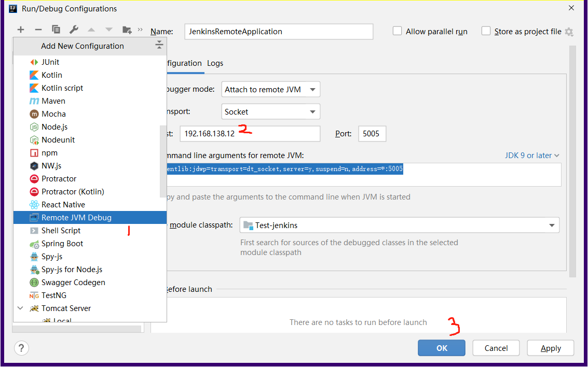Click the Copy Configuration icon

[56, 30]
